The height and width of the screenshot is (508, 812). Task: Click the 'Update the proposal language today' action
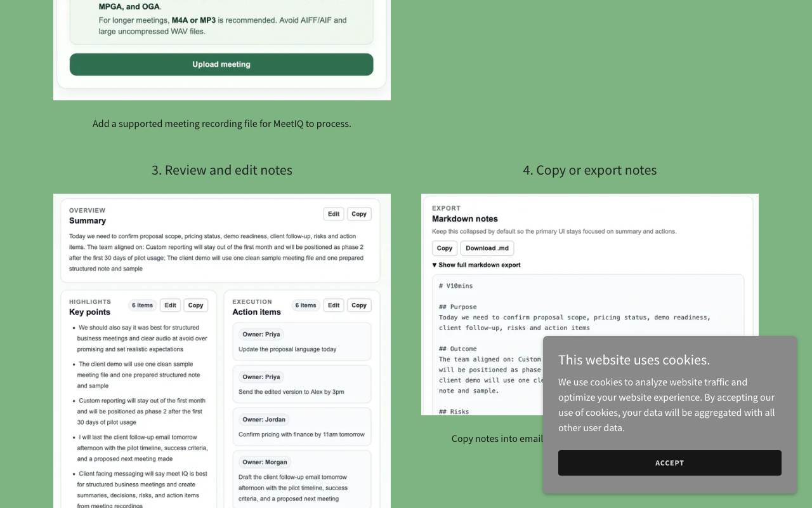(x=287, y=349)
